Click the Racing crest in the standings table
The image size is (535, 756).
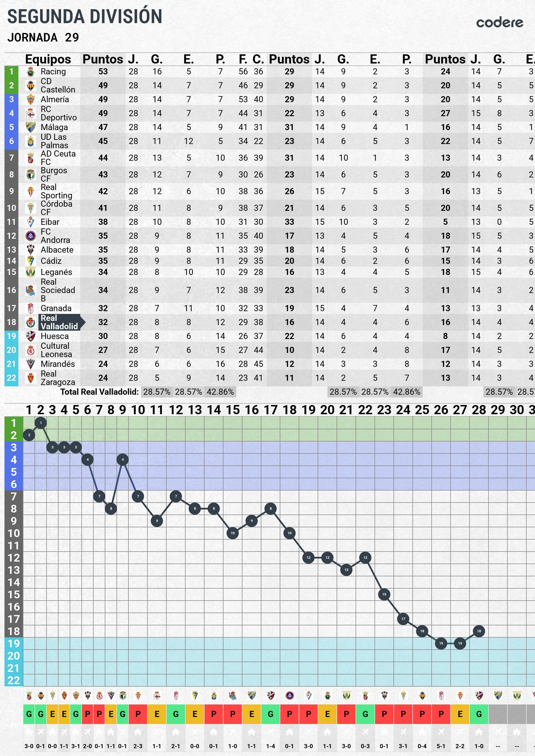point(30,72)
